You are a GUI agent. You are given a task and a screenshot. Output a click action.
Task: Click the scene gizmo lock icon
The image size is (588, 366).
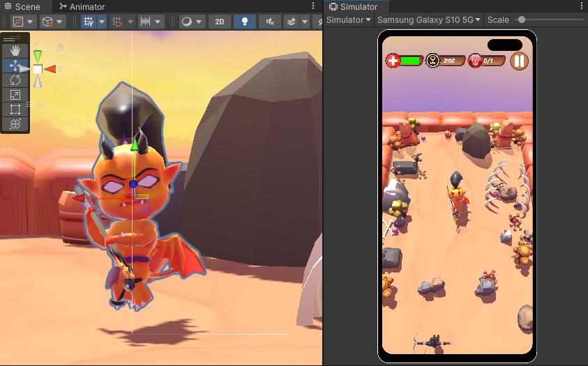pyautogui.click(x=60, y=47)
